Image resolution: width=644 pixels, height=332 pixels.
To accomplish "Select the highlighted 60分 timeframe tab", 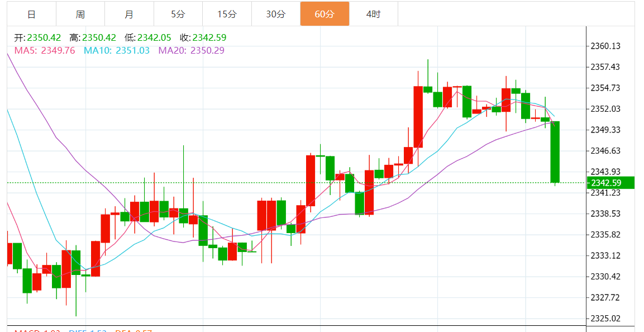I will coord(325,14).
